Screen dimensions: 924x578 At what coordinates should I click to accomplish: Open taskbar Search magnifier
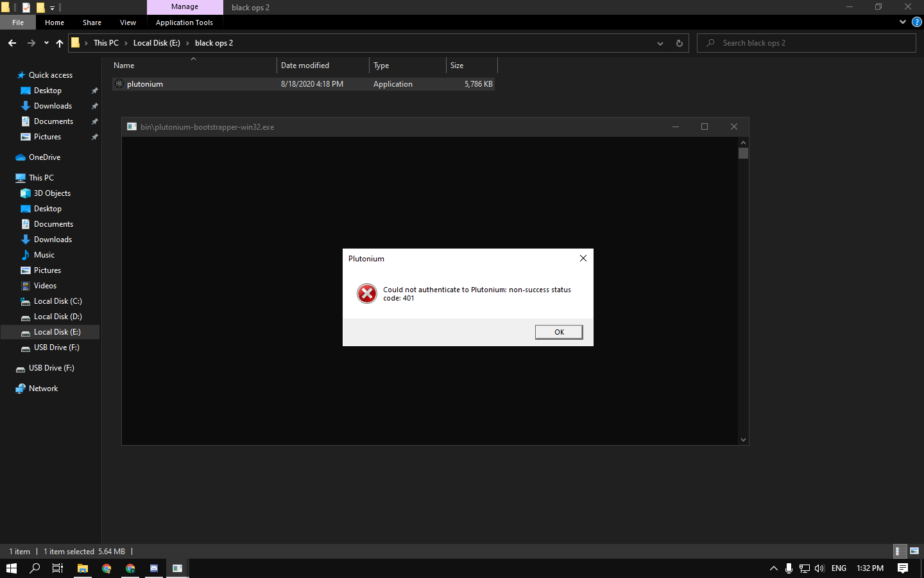coord(35,568)
